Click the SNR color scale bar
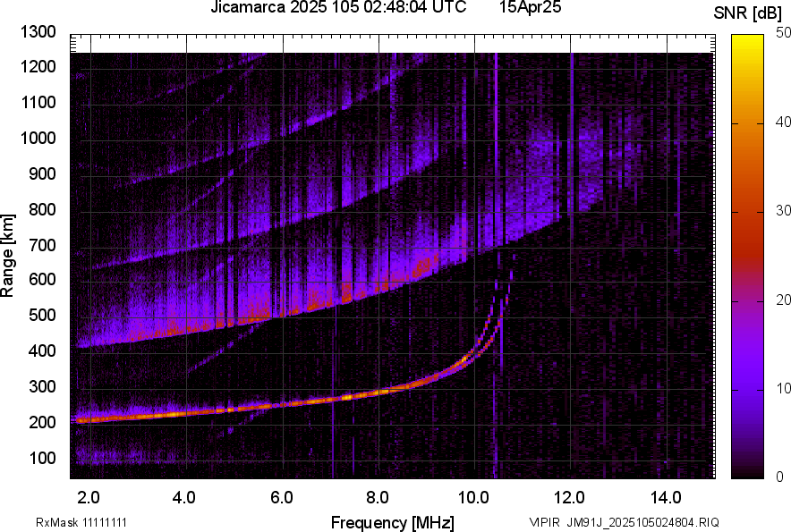 [747, 257]
